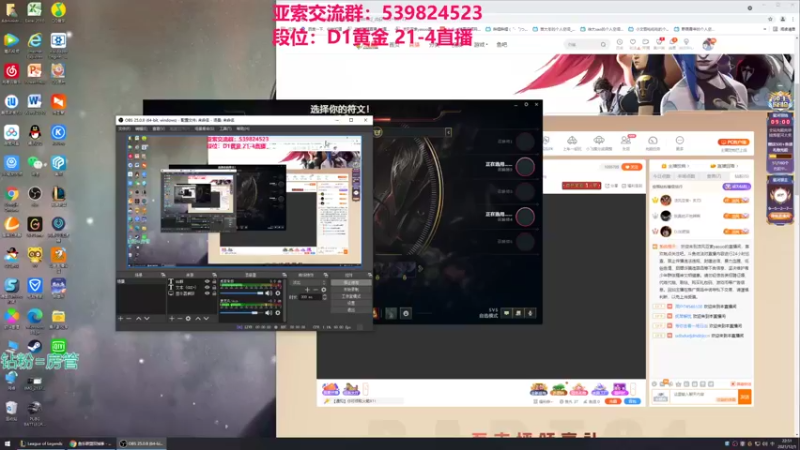The width and height of the screenshot is (800, 450).
Task: Open user avatar on Huya header
Action: [x=708, y=44]
